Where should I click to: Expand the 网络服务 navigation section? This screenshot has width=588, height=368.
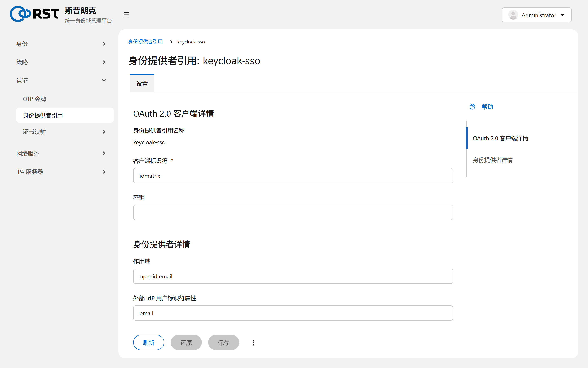click(61, 153)
